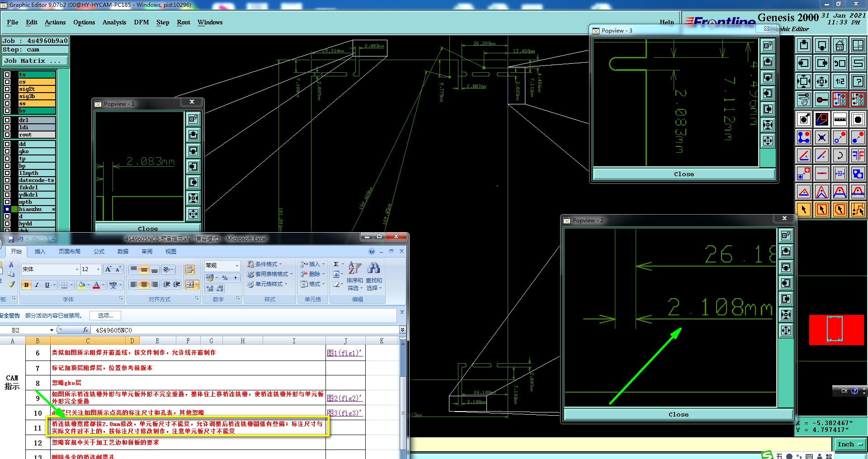
Task: Close Popview - 2 using Close button
Action: tap(679, 414)
